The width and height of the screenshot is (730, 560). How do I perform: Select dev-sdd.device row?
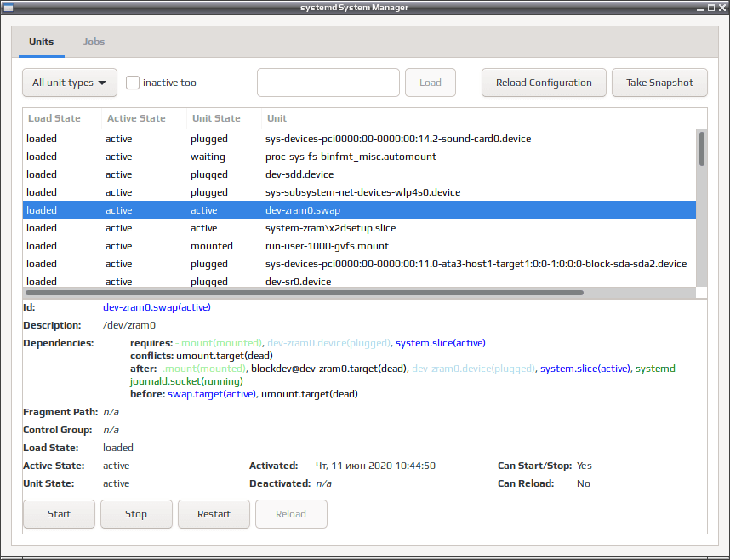point(359,174)
